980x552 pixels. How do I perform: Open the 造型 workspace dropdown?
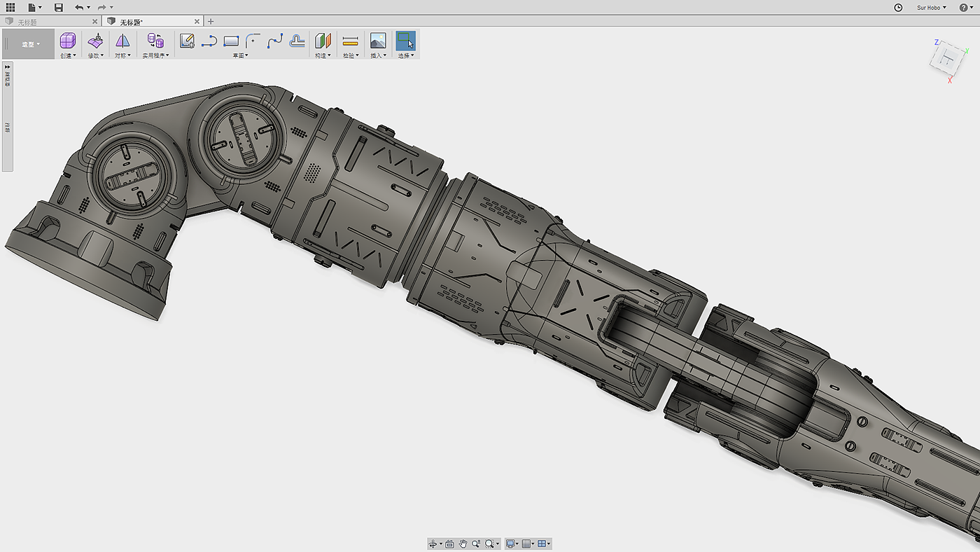tap(30, 44)
